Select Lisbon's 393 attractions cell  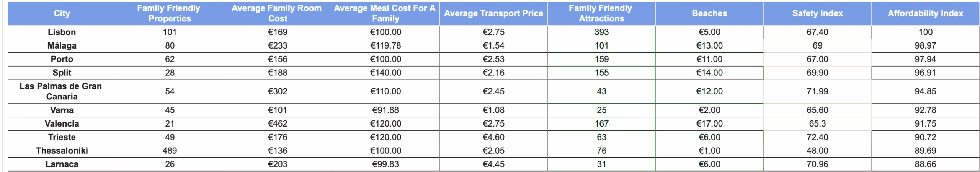click(601, 32)
